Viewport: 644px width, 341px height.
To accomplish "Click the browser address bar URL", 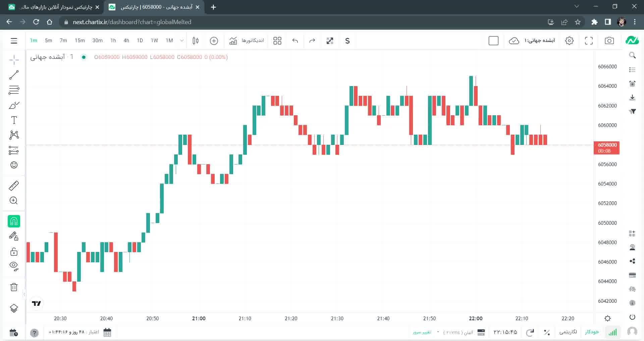I will [x=132, y=22].
